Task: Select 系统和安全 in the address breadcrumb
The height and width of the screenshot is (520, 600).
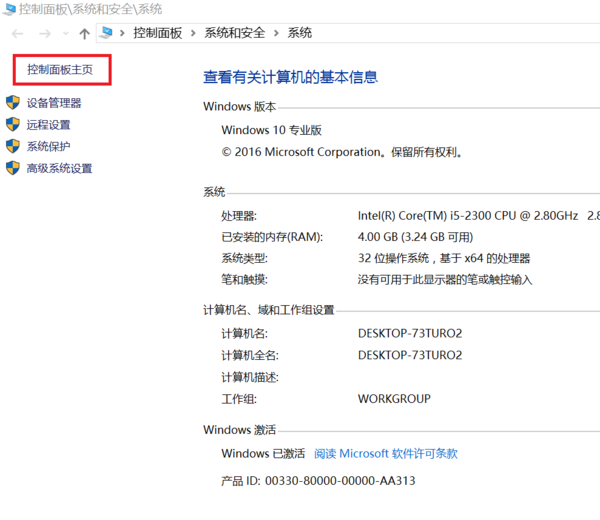Action: pos(235,33)
